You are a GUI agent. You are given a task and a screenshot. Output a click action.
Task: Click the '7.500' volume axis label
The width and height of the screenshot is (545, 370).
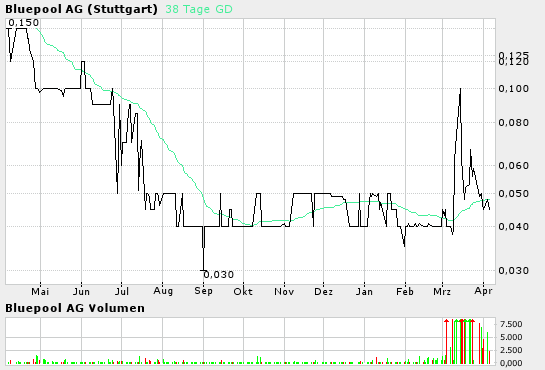click(511, 324)
